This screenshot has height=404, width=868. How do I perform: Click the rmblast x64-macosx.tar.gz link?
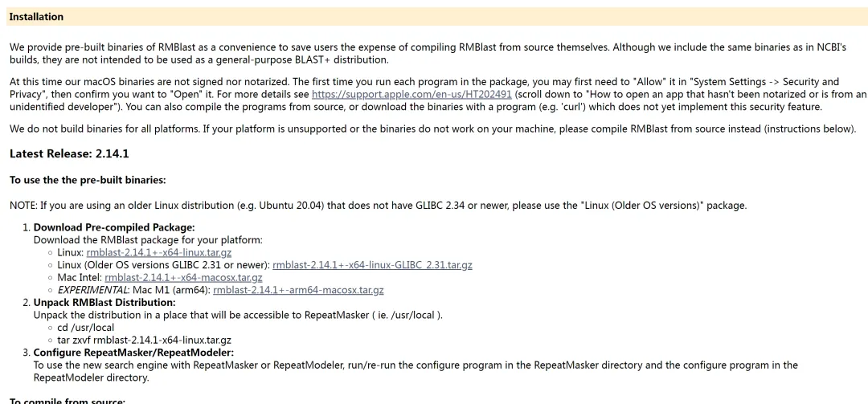coord(183,277)
